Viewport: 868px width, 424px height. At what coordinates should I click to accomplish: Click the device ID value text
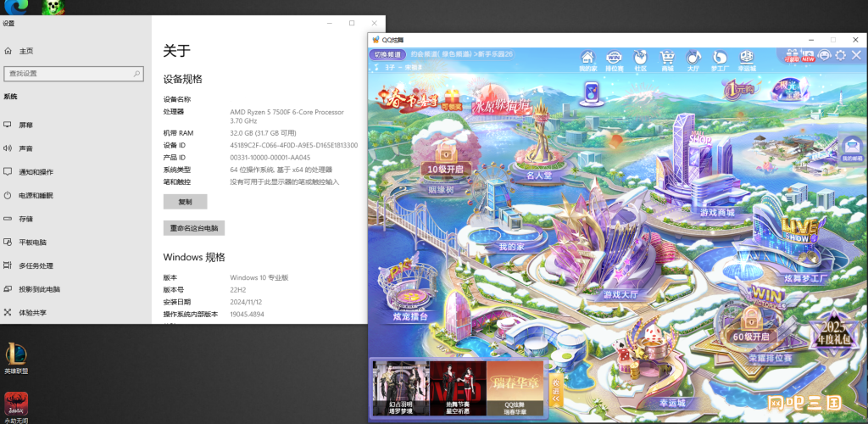coord(294,146)
